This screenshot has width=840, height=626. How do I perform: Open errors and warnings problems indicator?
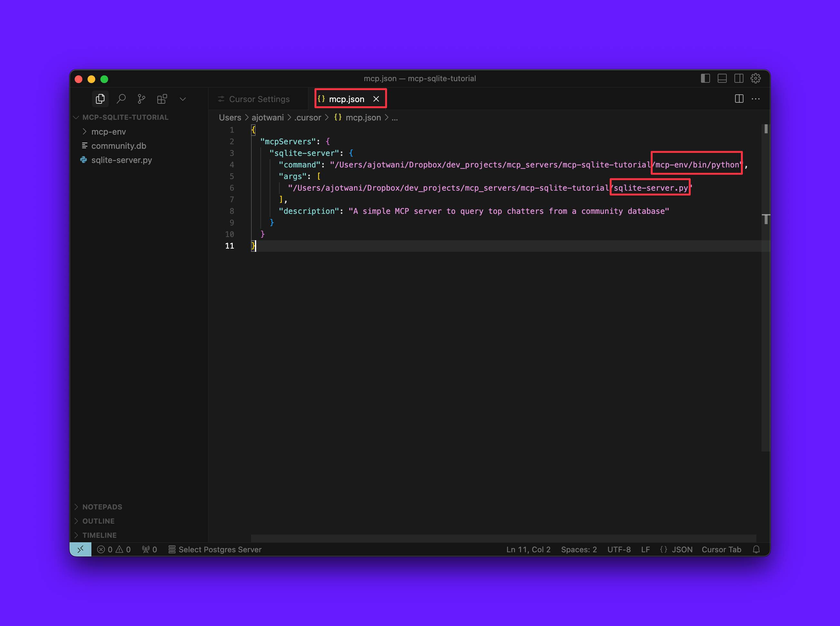click(114, 549)
